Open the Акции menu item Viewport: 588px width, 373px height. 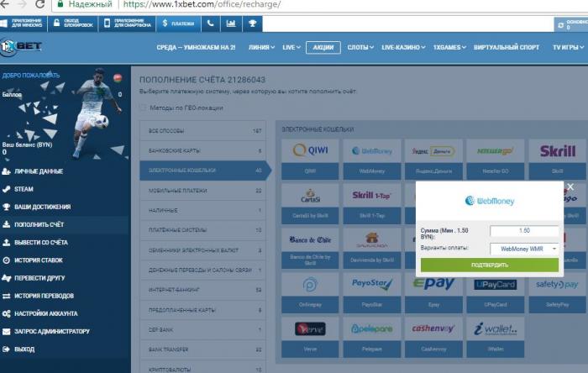coord(323,47)
